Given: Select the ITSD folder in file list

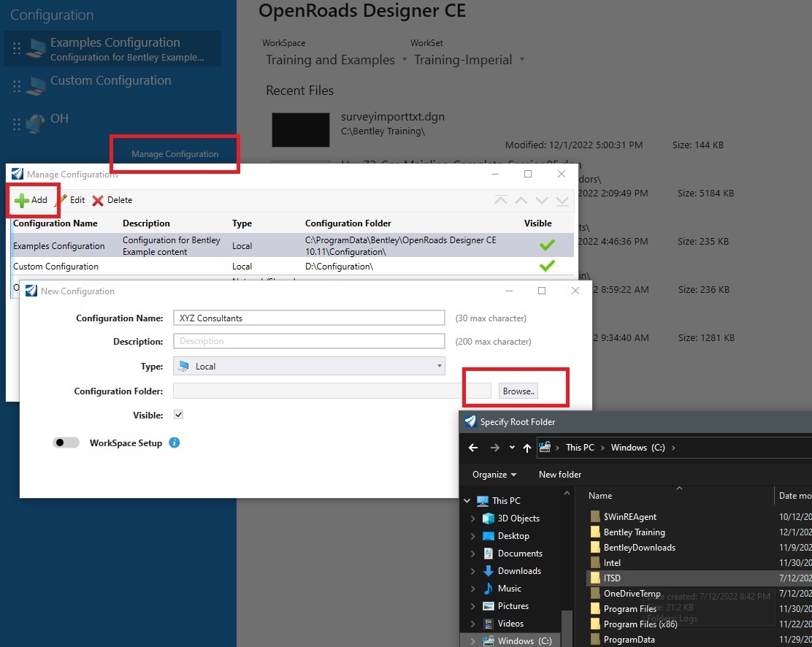Looking at the screenshot, I should point(612,578).
